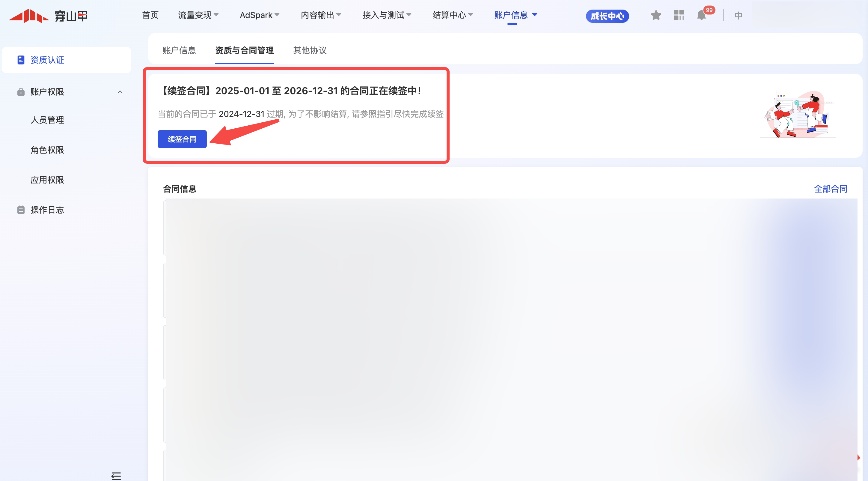868x481 pixels.
Task: Open favorites star icon in header
Action: tap(656, 15)
